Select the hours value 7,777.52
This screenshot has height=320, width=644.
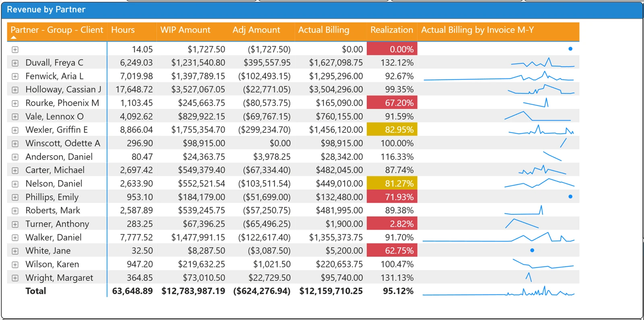point(136,237)
